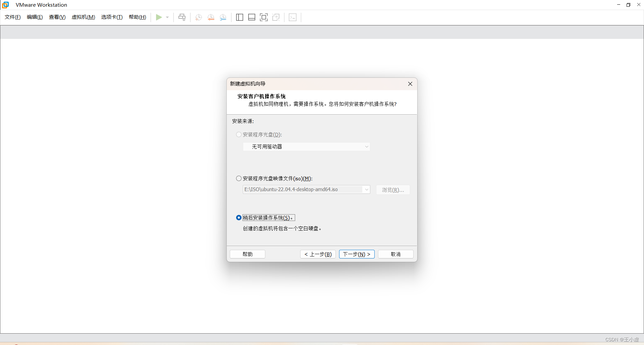This screenshot has width=644, height=345.
Task: Select the 安装程序光盘映像文件(iso) radio option
Action: click(239, 178)
